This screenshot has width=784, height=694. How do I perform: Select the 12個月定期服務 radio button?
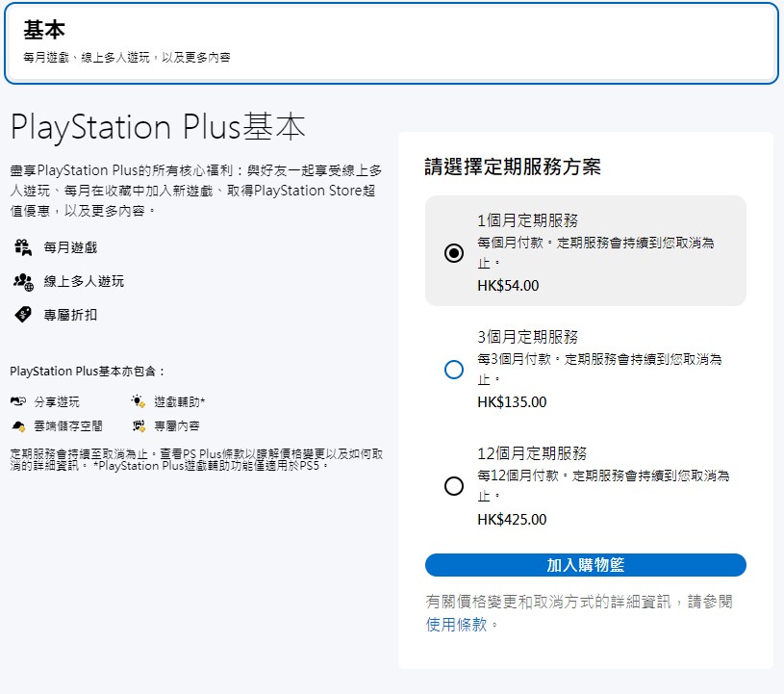click(453, 486)
